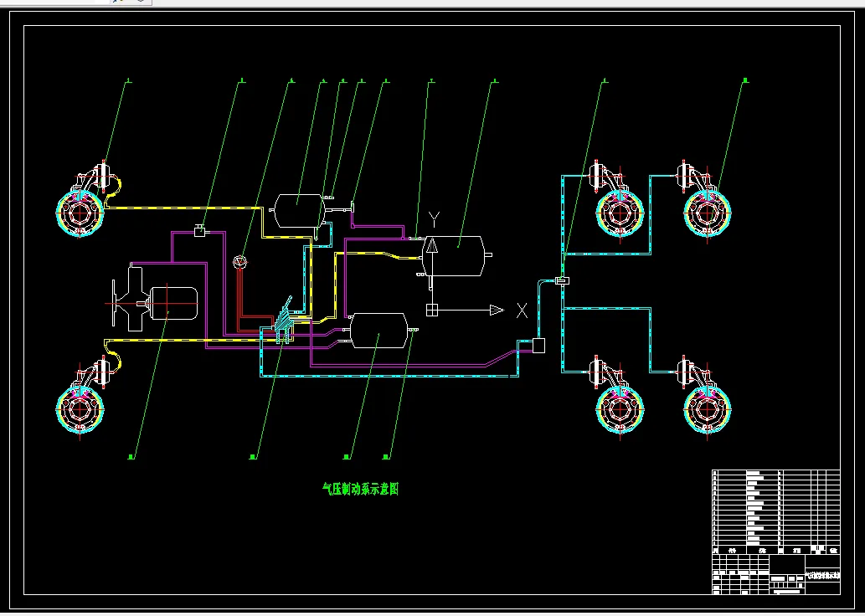Select the lower outer rear brake drum

(x=708, y=410)
